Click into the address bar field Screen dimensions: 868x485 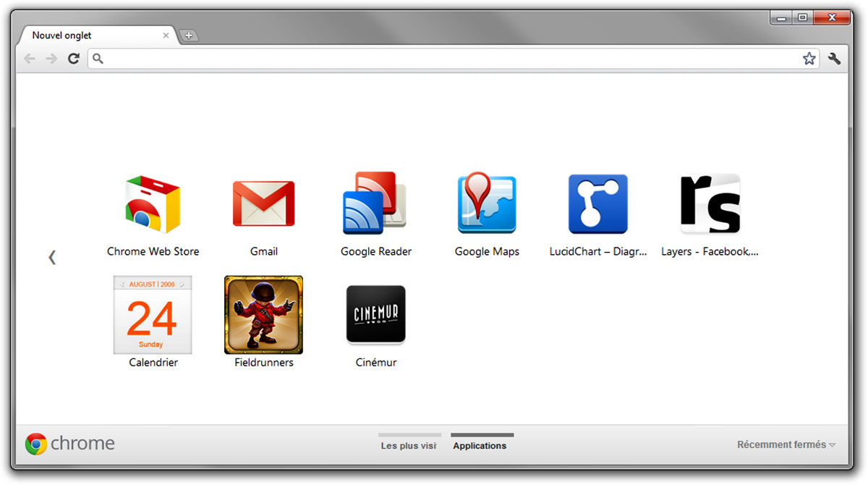(454, 59)
